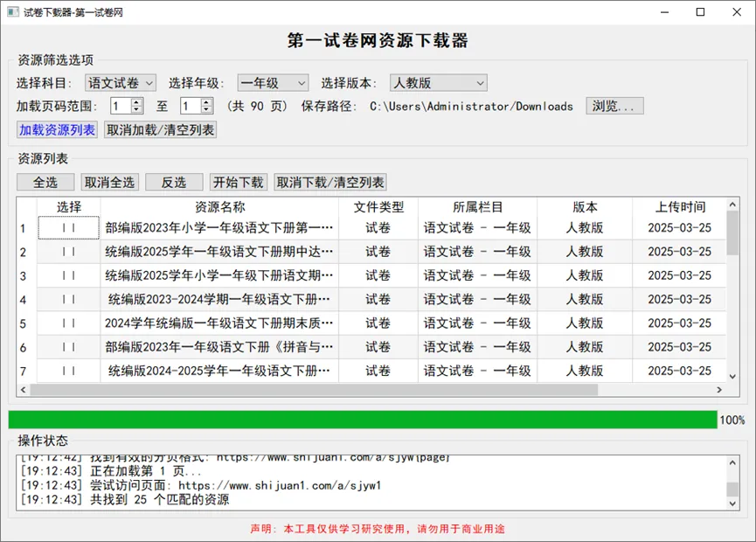This screenshot has height=542, width=756.
Task: Click the 取消加载/清空列表 button
Action: [x=160, y=129]
